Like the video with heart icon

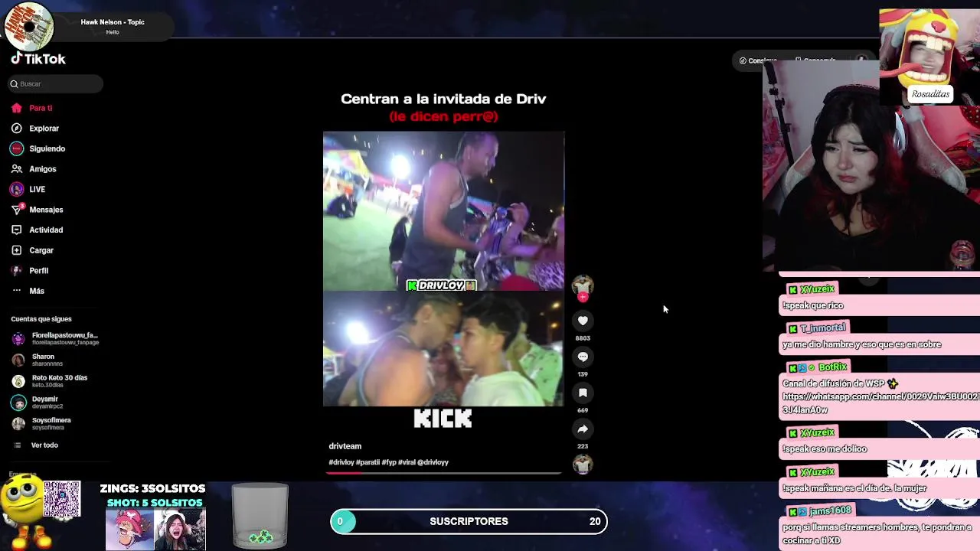tap(583, 321)
